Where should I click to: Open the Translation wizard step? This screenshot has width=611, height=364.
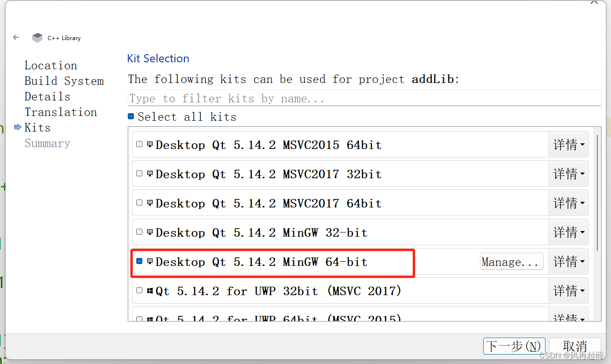click(61, 112)
